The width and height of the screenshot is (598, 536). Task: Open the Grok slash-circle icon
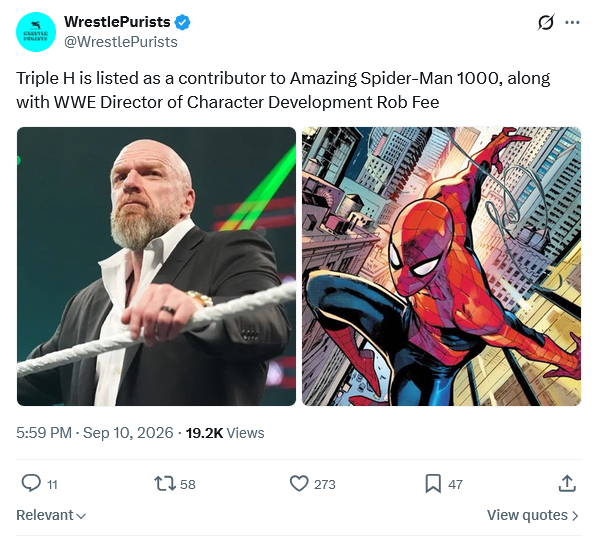point(545,23)
